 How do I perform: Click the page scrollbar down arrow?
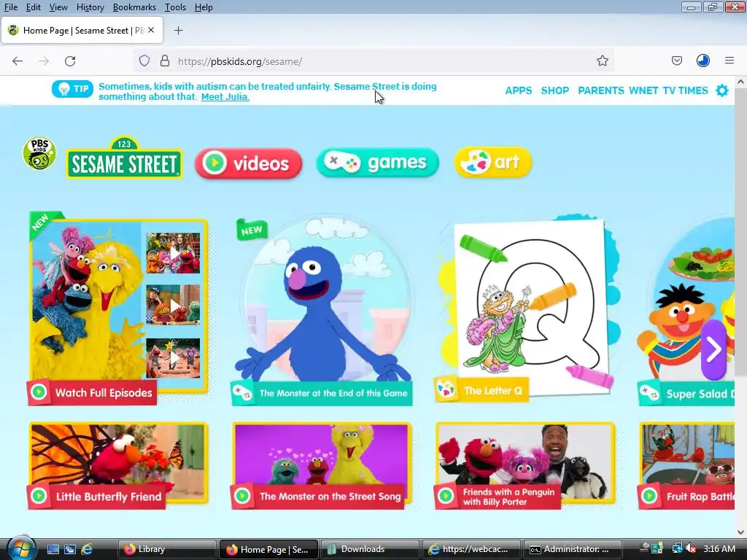coord(741,532)
